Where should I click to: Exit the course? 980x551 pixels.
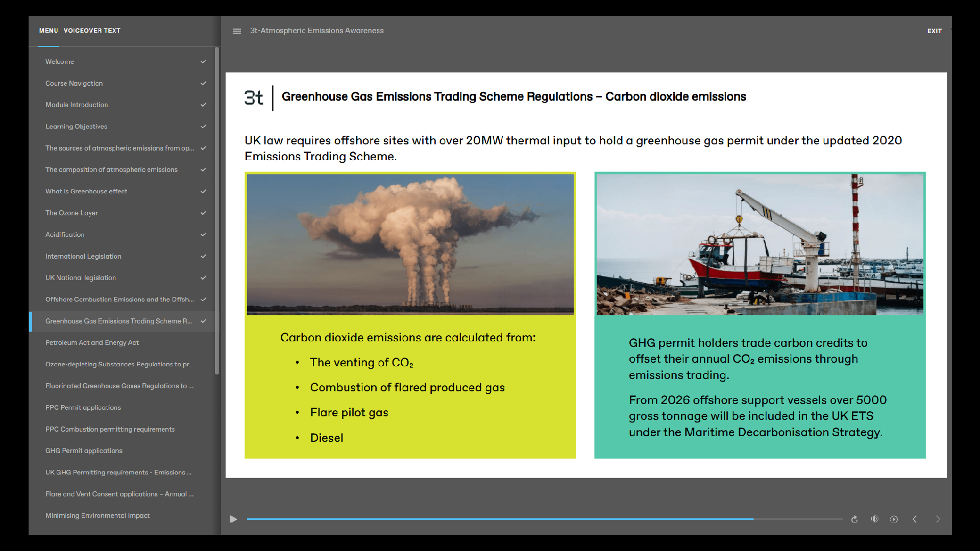[x=935, y=31]
